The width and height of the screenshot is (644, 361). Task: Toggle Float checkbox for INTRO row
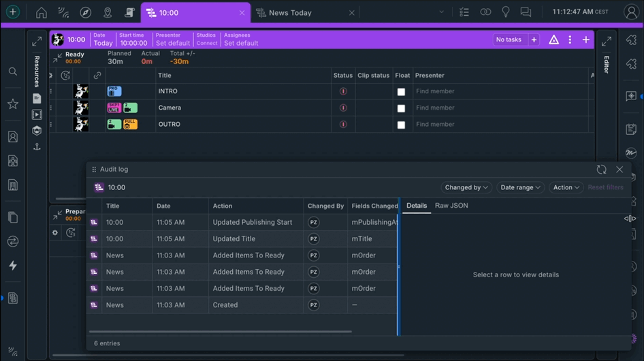tap(401, 92)
